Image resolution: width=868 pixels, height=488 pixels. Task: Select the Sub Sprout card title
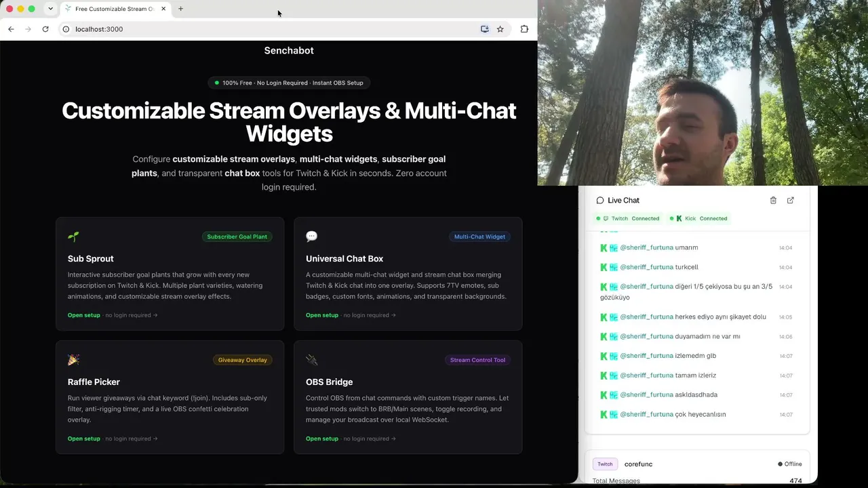tap(91, 259)
